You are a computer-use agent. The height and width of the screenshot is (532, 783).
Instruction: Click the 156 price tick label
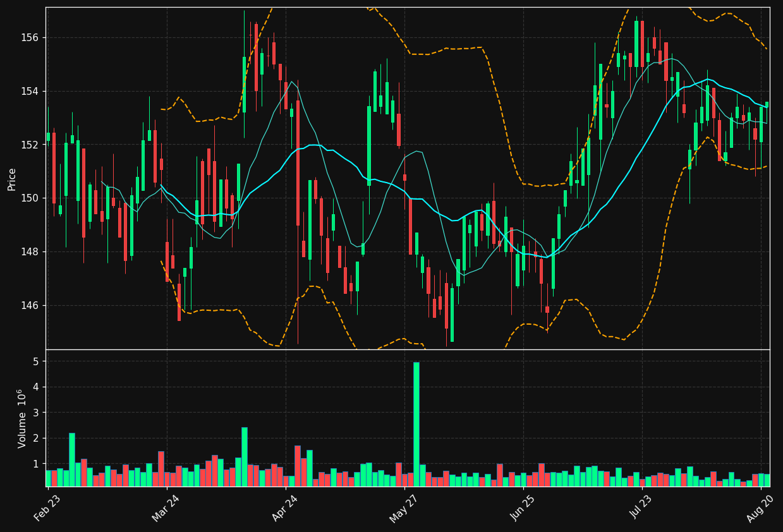point(30,38)
